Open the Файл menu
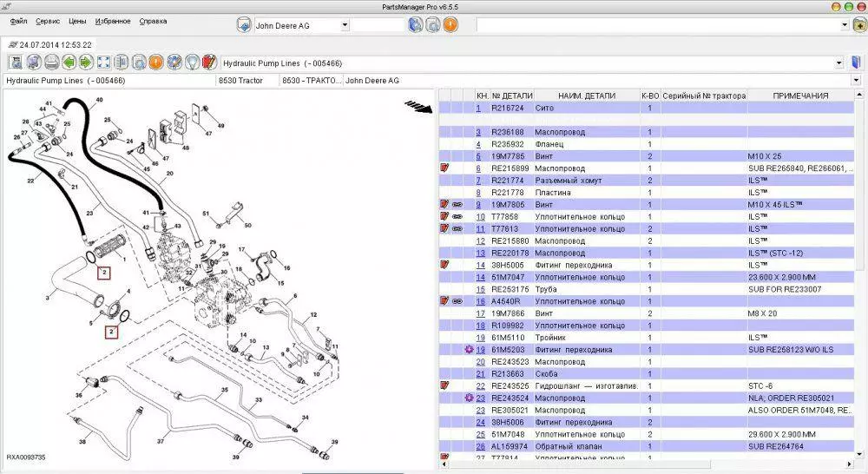This screenshot has width=868, height=474. coord(18,21)
